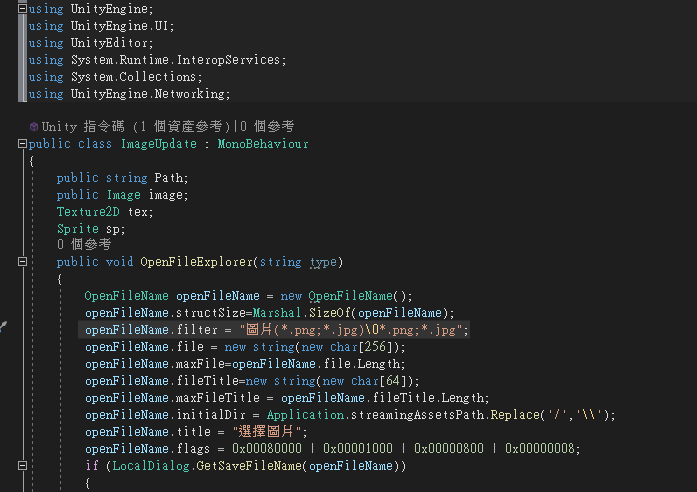Click on the ImageUpdate class name

coord(159,144)
